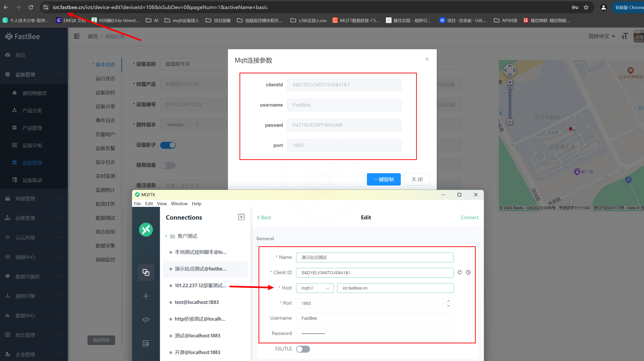This screenshot has height=361, width=644.
Task: Open the MQTTX script code icon
Action: tap(146, 319)
